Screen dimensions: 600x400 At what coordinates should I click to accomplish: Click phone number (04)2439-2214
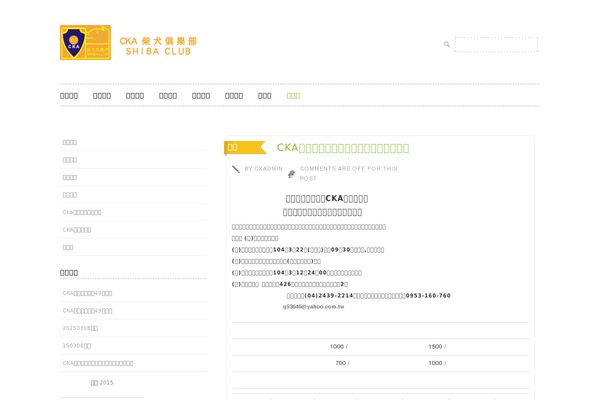click(x=329, y=296)
